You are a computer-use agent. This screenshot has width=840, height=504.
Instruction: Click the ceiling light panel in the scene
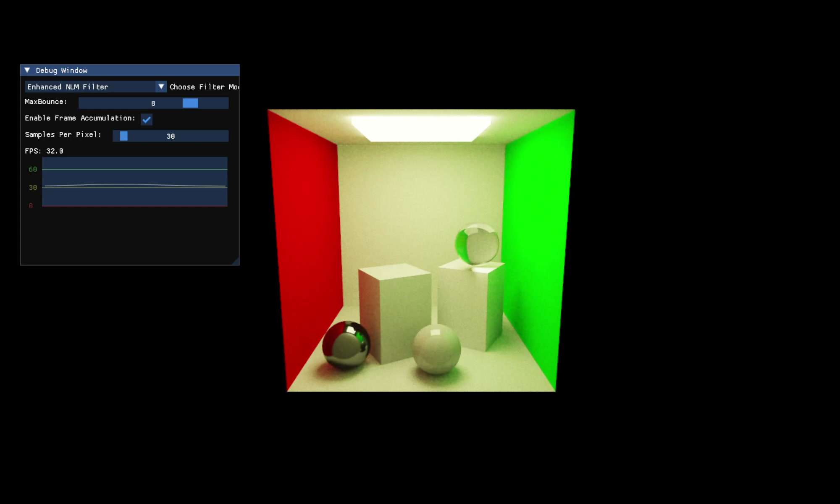point(421,129)
